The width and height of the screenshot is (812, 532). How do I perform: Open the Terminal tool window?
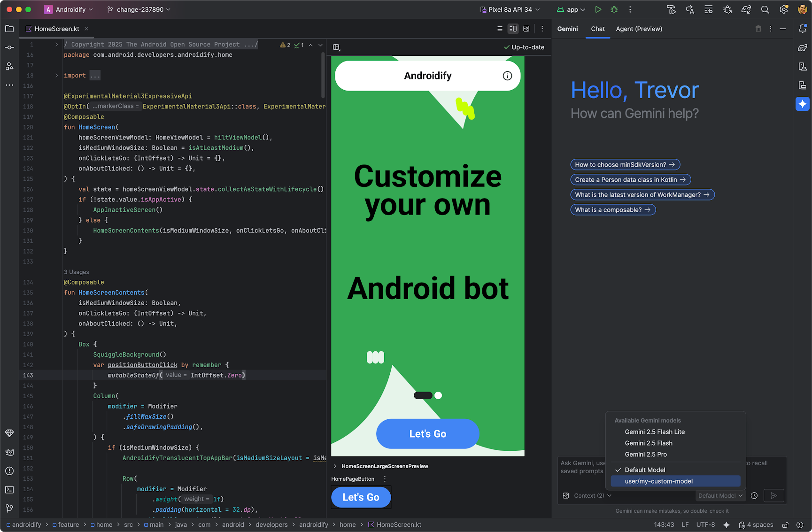coord(9,490)
